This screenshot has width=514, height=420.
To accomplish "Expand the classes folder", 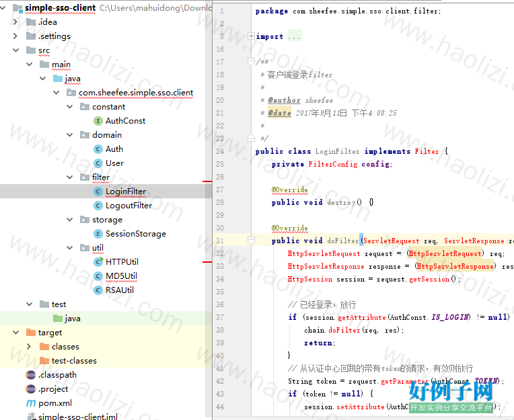I will 29,346.
